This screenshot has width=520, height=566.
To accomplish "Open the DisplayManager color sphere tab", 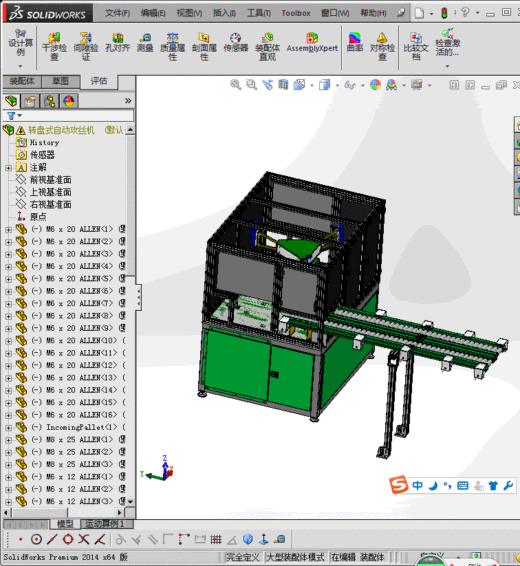I will (69, 101).
